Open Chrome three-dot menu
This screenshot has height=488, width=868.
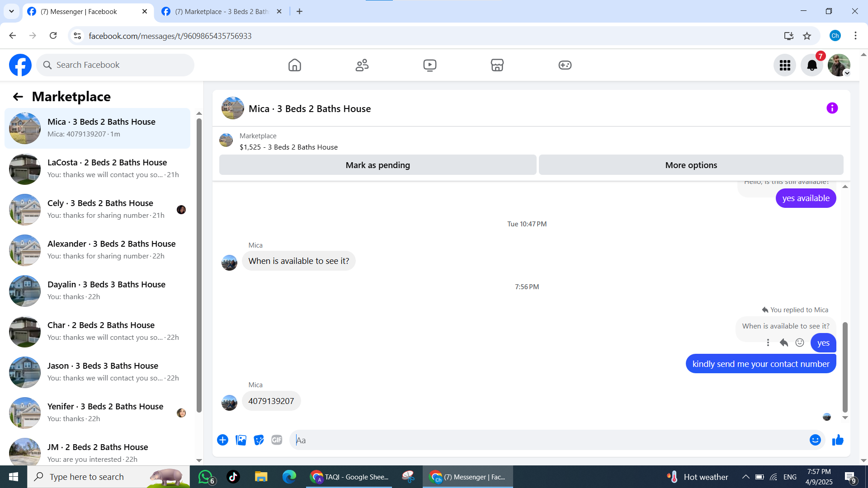(x=855, y=36)
